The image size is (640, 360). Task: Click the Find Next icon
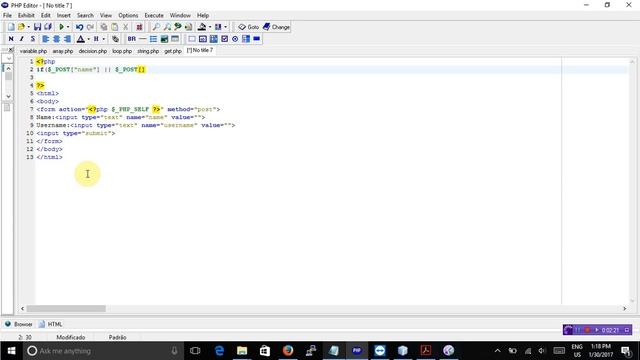click(167, 27)
